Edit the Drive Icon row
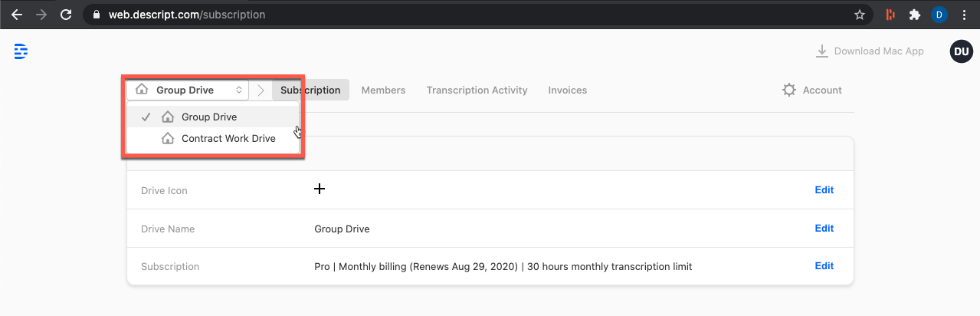This screenshot has width=980, height=316. pos(824,189)
